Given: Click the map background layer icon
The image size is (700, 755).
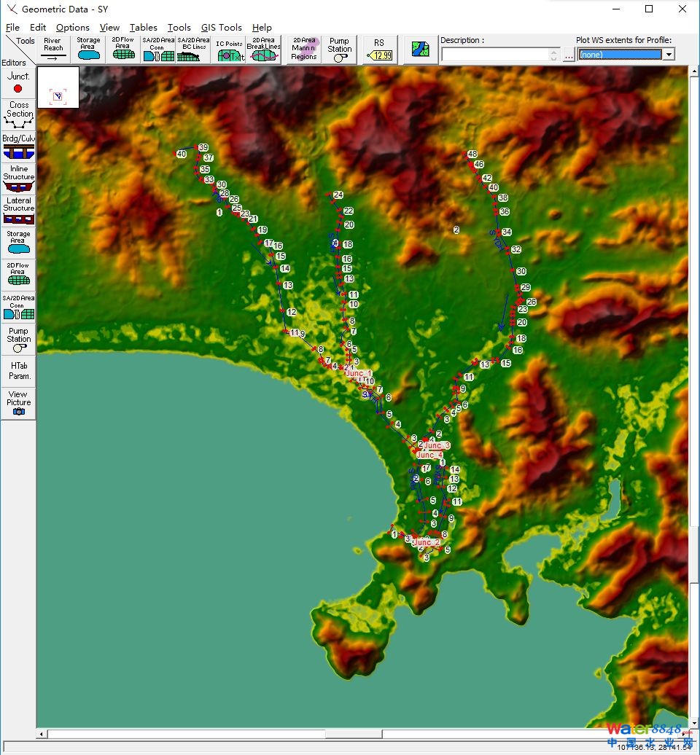Looking at the screenshot, I should [420, 50].
